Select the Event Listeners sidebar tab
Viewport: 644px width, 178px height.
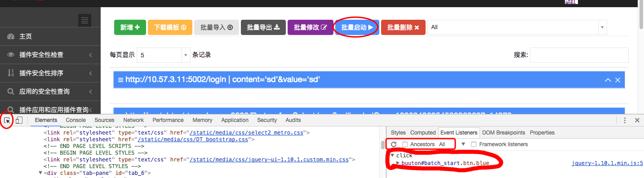459,133
